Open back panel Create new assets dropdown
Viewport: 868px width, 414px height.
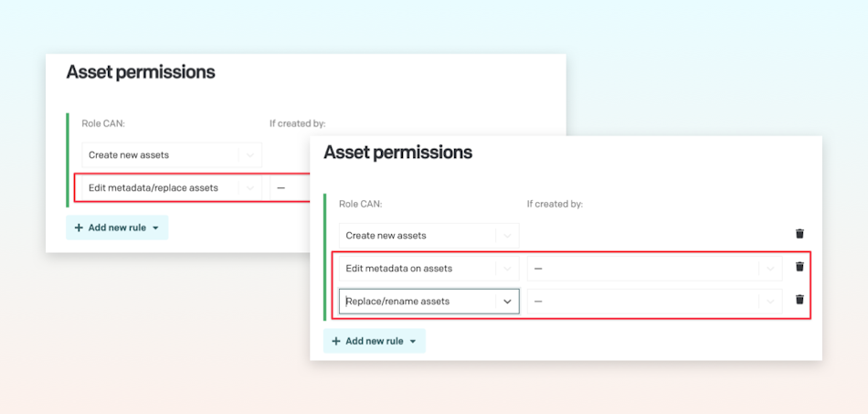(172, 155)
